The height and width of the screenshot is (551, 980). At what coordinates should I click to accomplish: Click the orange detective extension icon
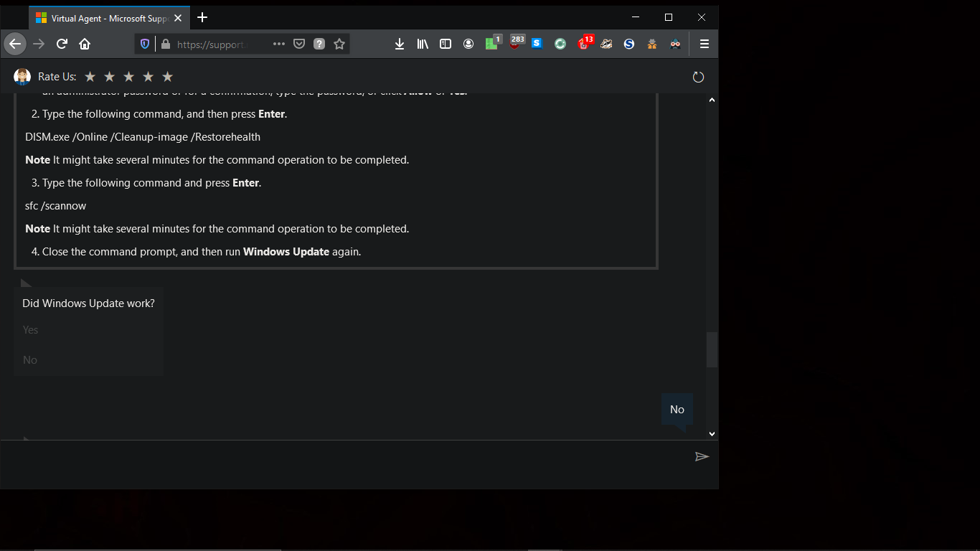[x=652, y=44]
